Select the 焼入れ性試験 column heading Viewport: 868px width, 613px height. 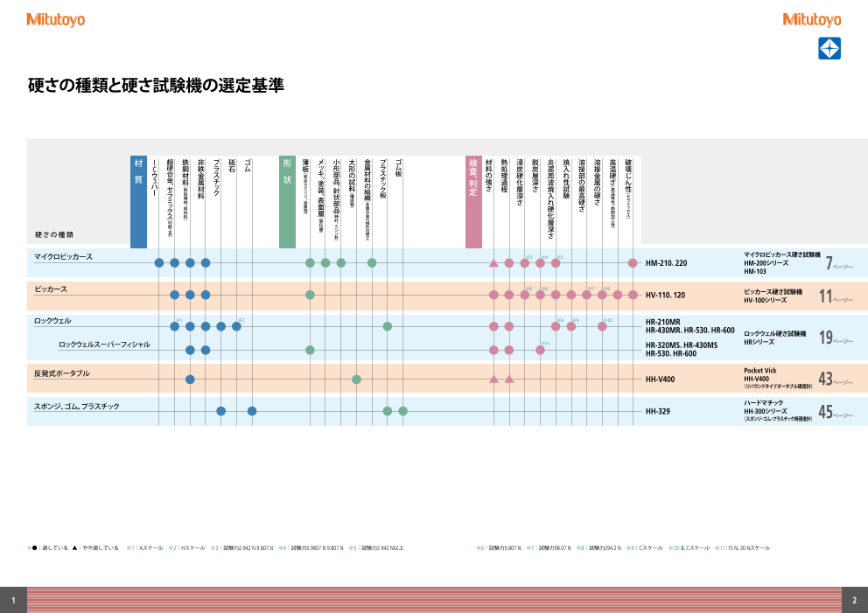pos(566,179)
